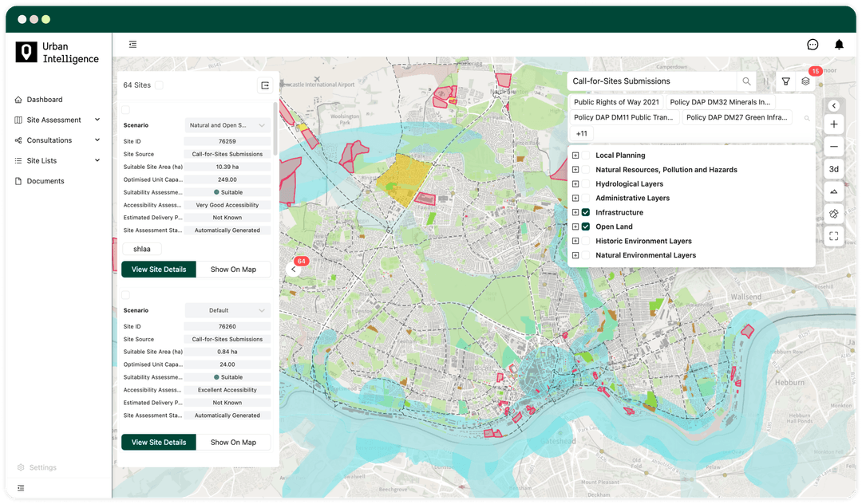
Task: Select the terrain elevation icon on the map
Action: coord(833,191)
